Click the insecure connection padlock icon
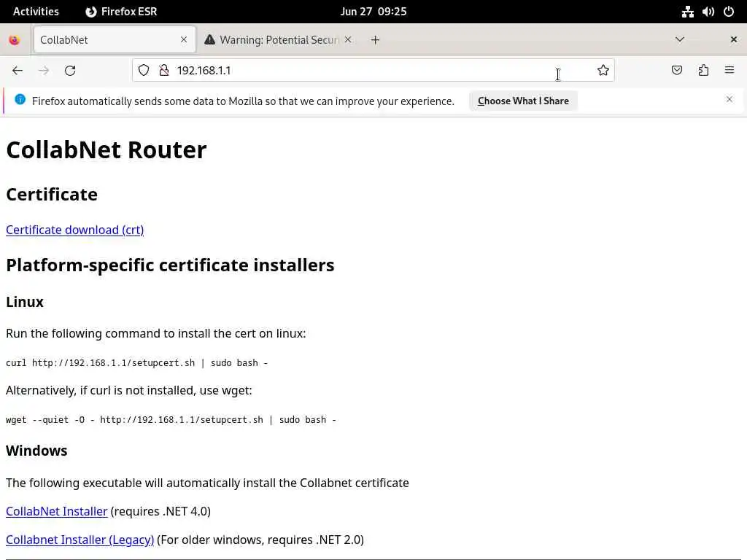Viewport: 747px width, 560px height. click(x=164, y=71)
